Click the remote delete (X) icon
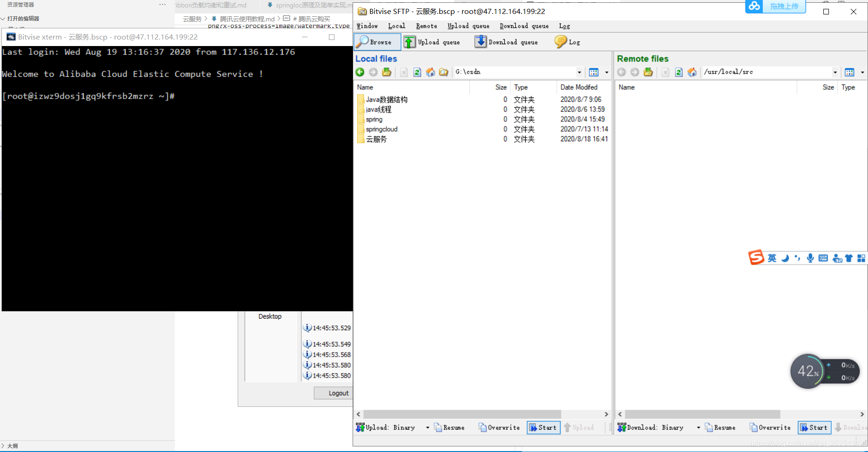868x452 pixels. pos(666,72)
